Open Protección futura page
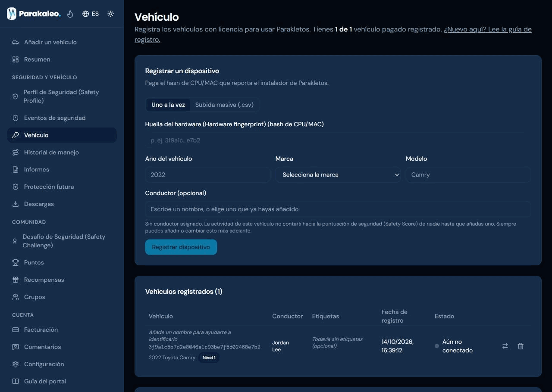Image resolution: width=552 pixels, height=392 pixels. click(x=62, y=187)
